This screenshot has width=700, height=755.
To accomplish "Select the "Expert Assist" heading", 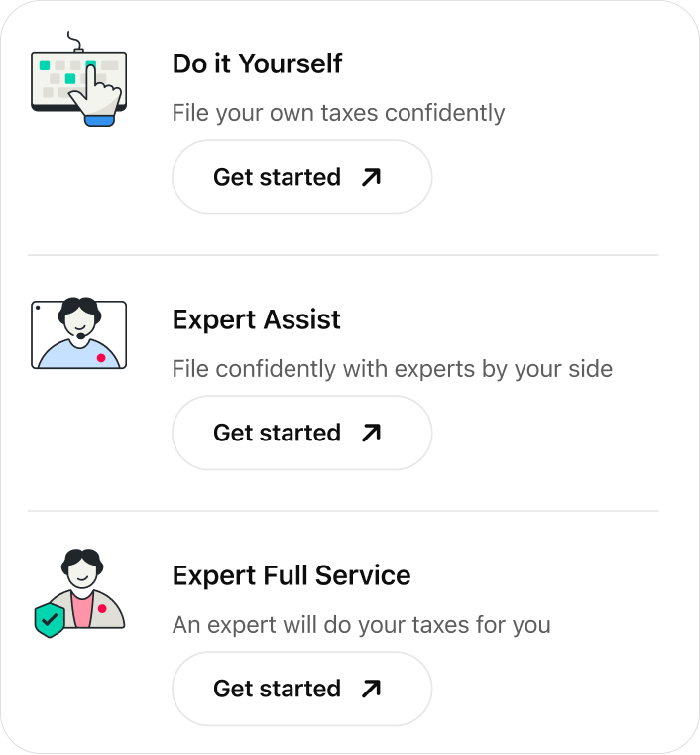I will pyautogui.click(x=256, y=319).
